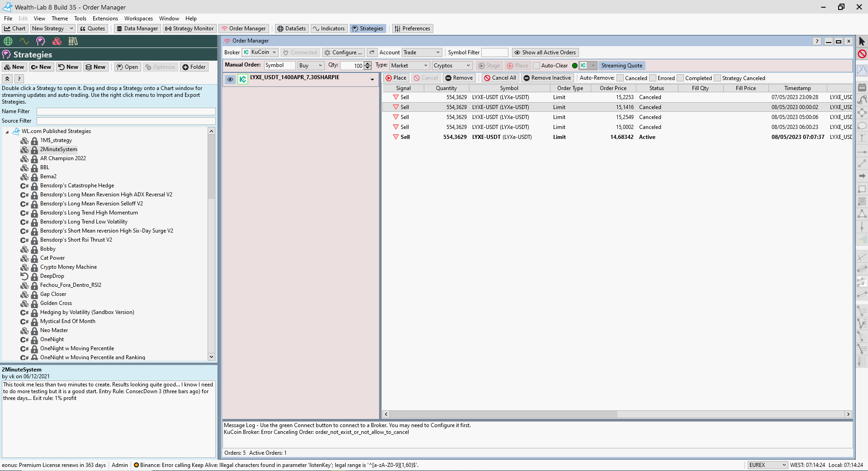The image size is (868, 471).
Task: Open the Strategy Monitor window
Action: (x=189, y=29)
